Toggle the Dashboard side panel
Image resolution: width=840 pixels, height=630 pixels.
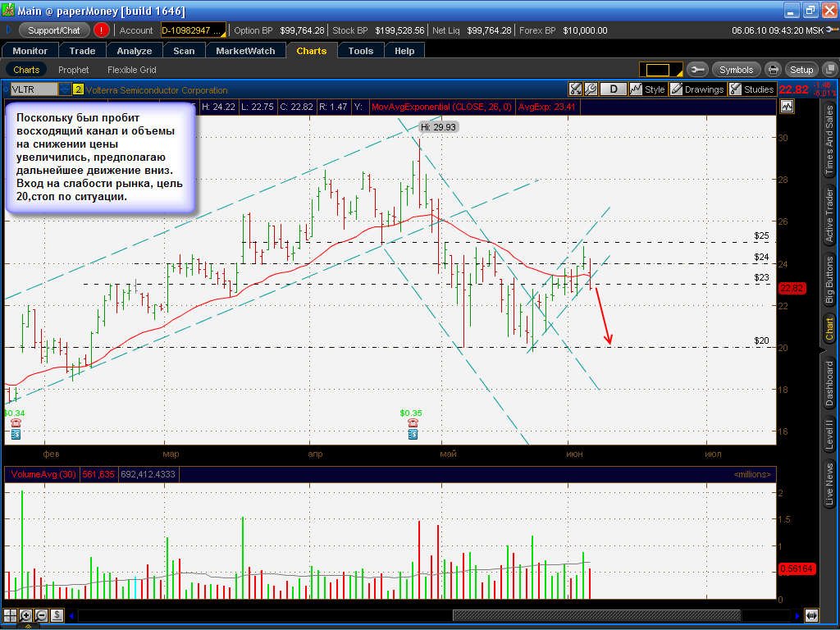pyautogui.click(x=830, y=383)
